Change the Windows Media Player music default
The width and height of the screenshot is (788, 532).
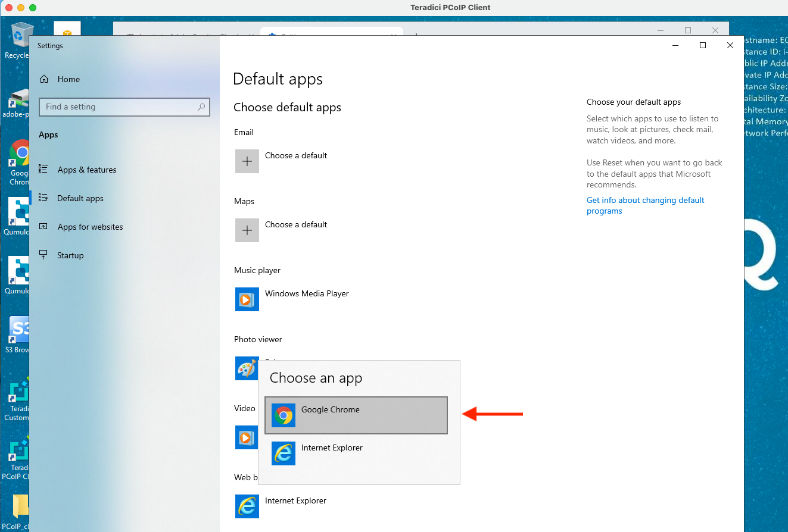pyautogui.click(x=307, y=294)
